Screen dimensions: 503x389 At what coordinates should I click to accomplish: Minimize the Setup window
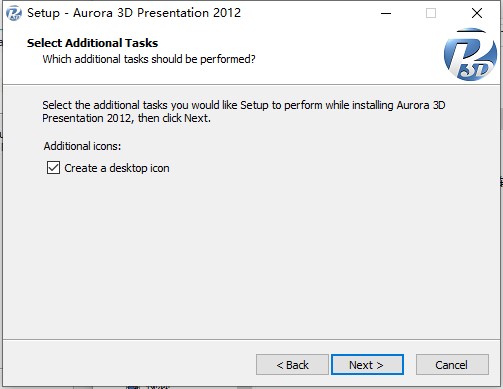pyautogui.click(x=386, y=13)
